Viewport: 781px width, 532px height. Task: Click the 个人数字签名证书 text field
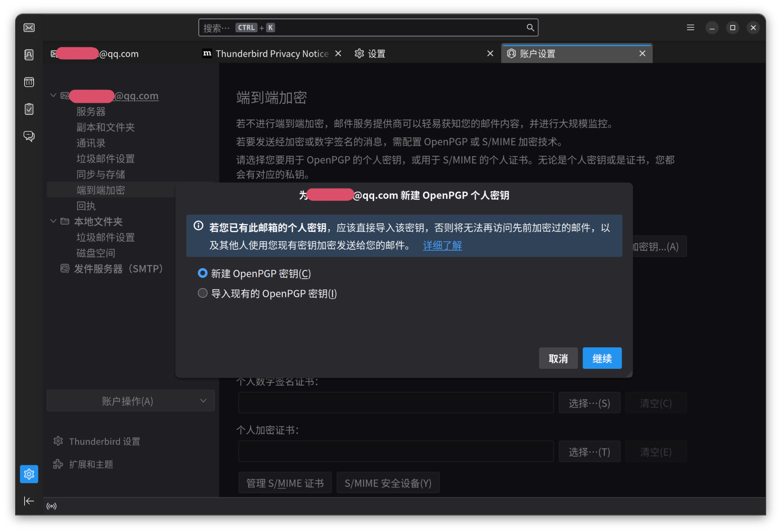396,403
